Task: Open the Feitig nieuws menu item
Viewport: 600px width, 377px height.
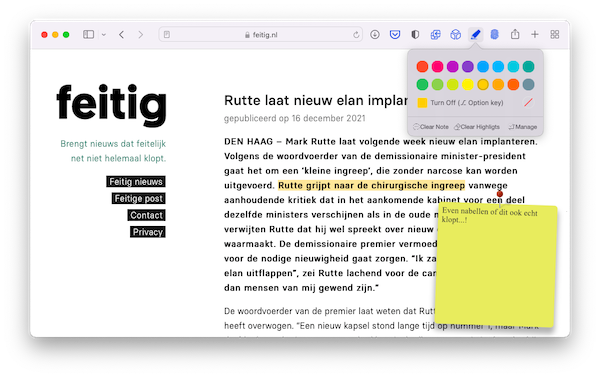Action: pos(136,182)
